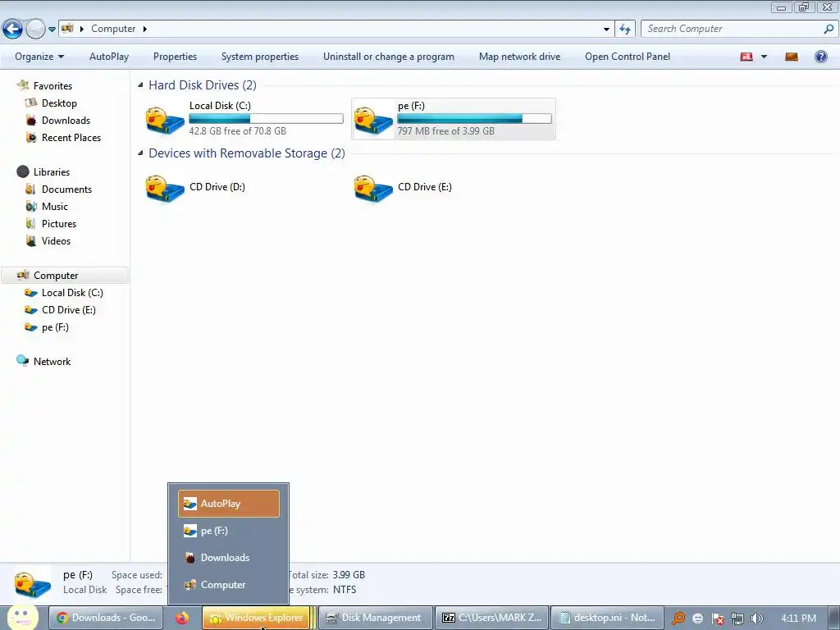The width and height of the screenshot is (840, 630).
Task: Click the address bar refresh icon
Action: 625,29
